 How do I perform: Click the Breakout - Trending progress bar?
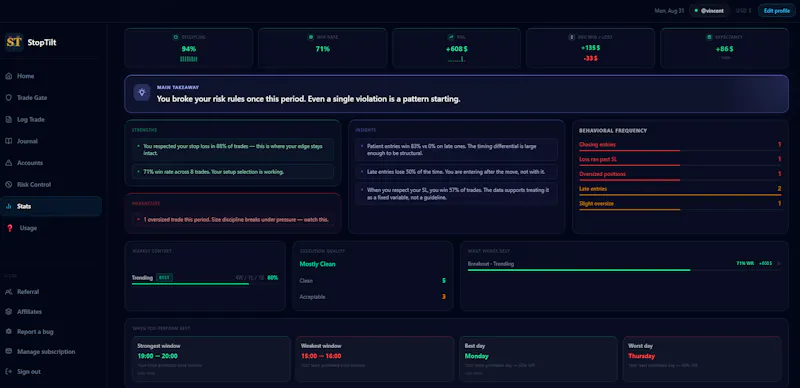click(x=579, y=270)
